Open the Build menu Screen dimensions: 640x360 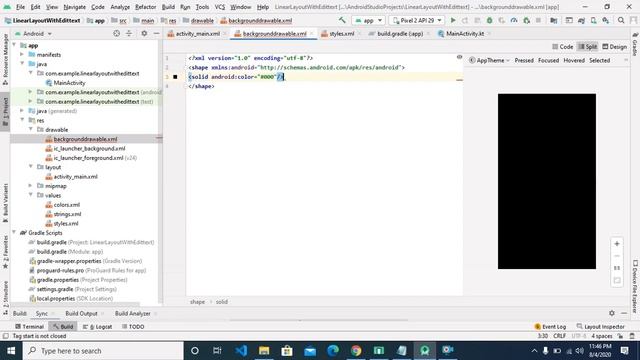[x=168, y=7]
